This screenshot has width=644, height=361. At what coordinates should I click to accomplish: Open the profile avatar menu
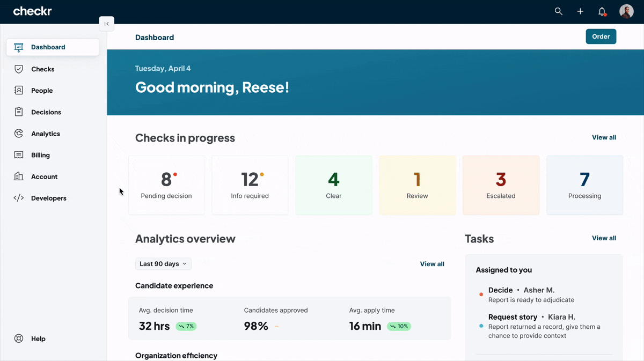pyautogui.click(x=626, y=11)
